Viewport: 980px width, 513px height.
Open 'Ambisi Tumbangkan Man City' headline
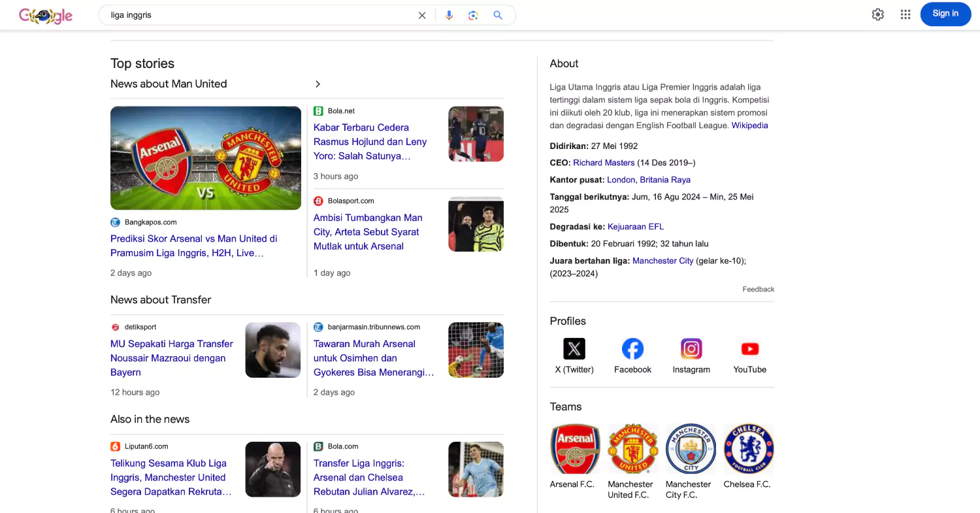(368, 232)
